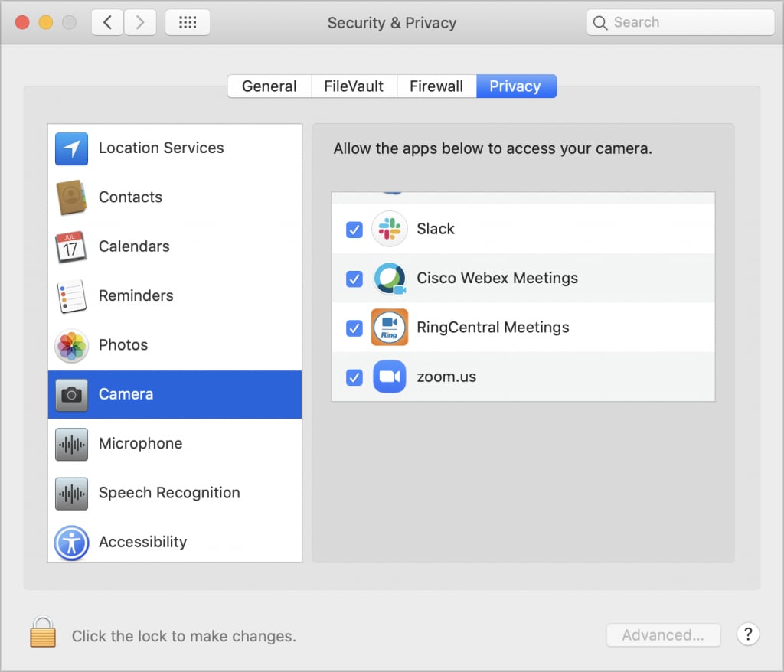784x672 pixels.
Task: Select the Contacts book icon
Action: coord(71,197)
